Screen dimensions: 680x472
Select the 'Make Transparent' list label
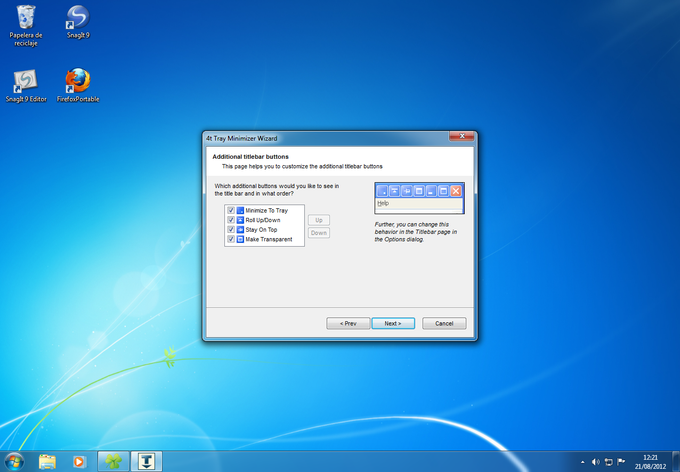(x=269, y=239)
